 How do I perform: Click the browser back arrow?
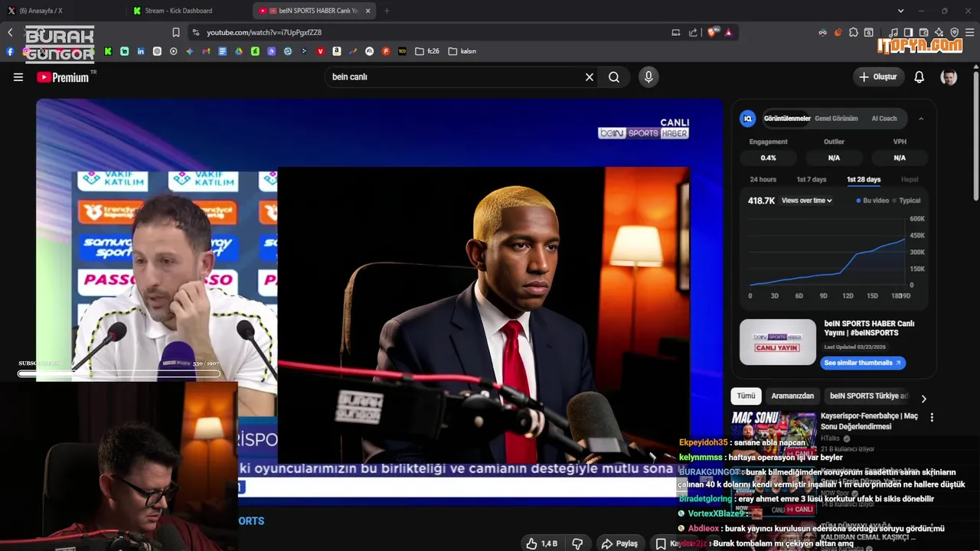pos(10,32)
